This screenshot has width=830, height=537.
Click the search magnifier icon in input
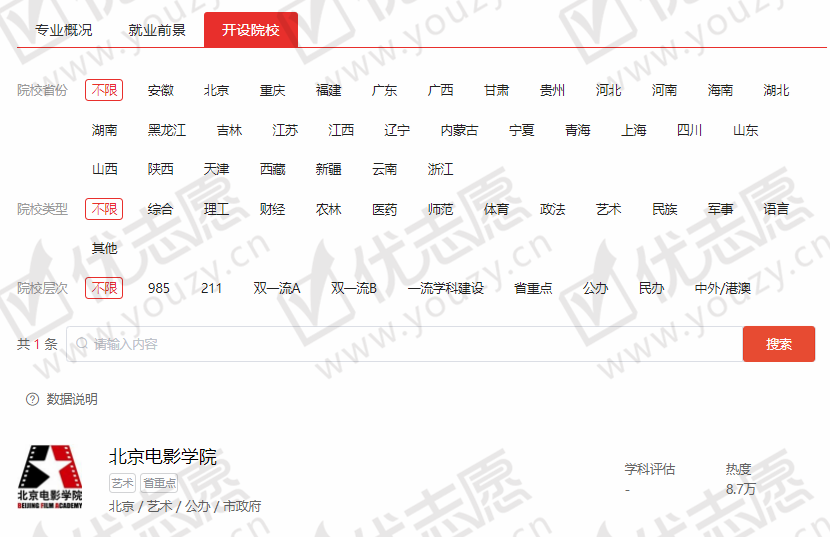(x=82, y=344)
